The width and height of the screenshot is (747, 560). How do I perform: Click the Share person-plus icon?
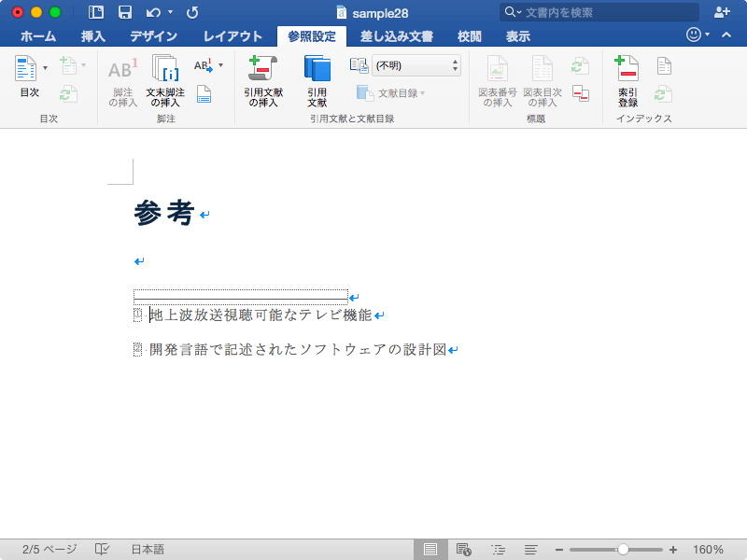(x=722, y=13)
